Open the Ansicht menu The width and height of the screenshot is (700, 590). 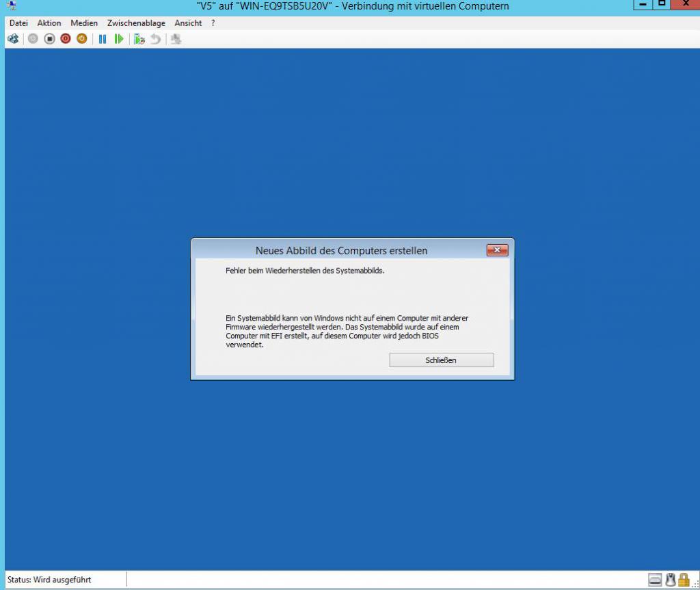(x=188, y=23)
